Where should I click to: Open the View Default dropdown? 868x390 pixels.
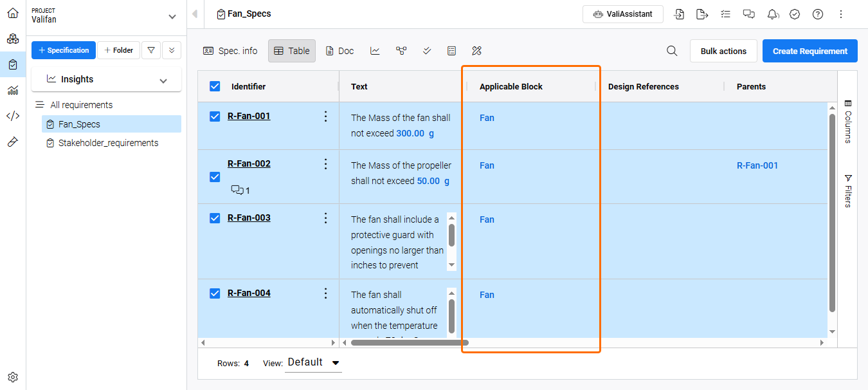tap(314, 362)
